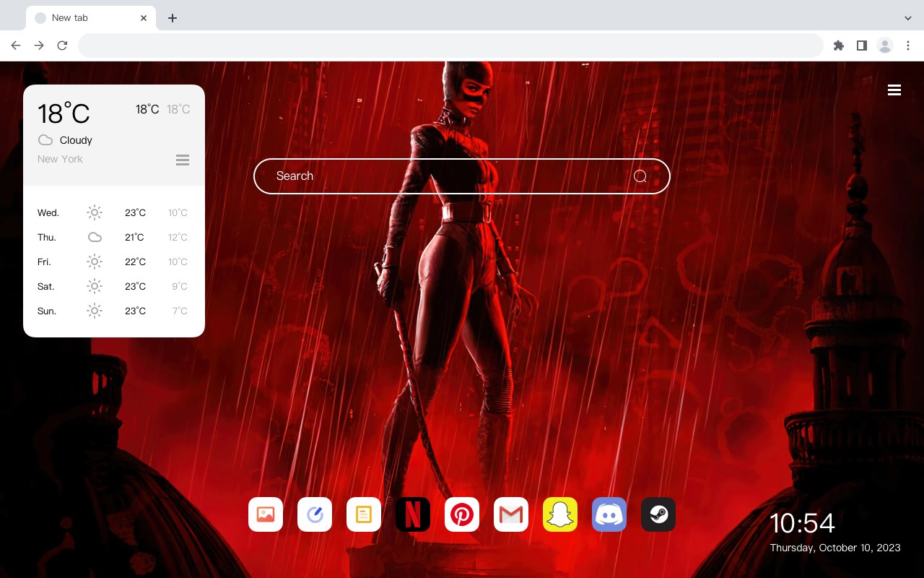Select the Sat. forecast row

[x=114, y=286]
